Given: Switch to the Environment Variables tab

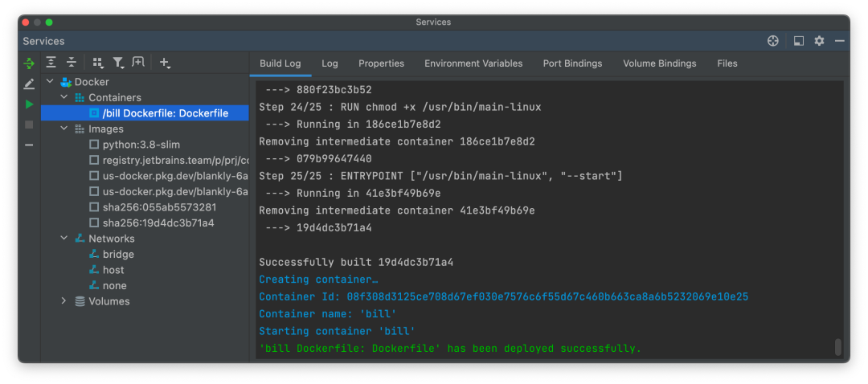Looking at the screenshot, I should tap(473, 63).
